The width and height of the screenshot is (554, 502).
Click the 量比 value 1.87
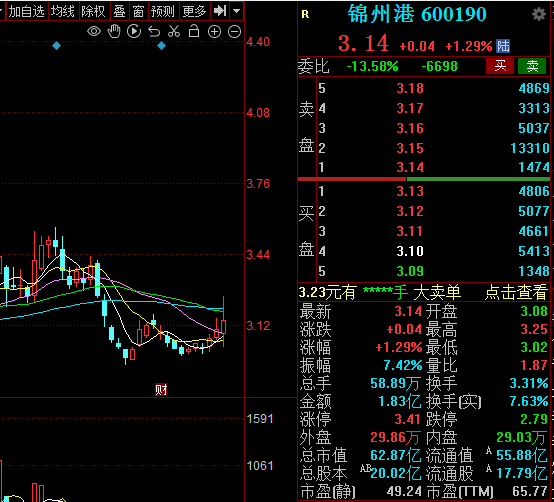click(534, 365)
